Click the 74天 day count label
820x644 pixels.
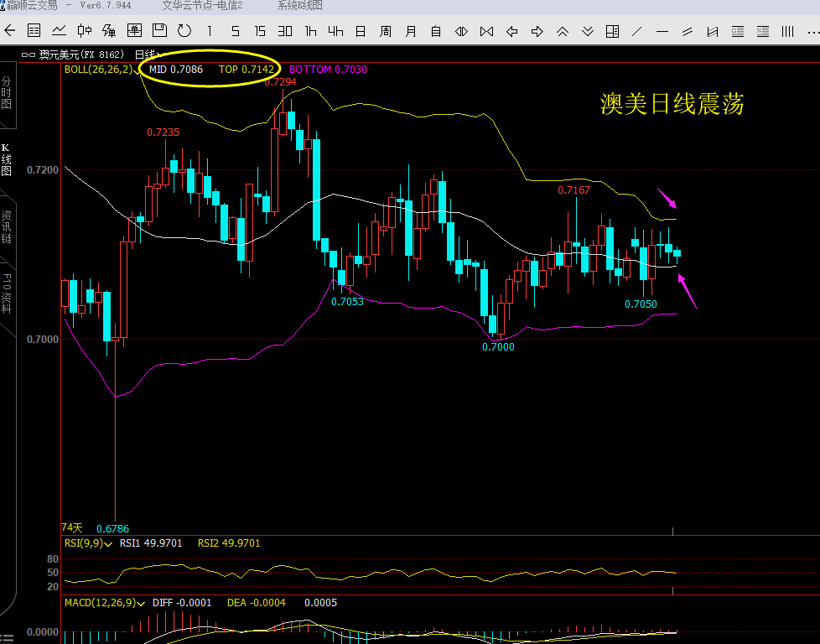[x=72, y=527]
